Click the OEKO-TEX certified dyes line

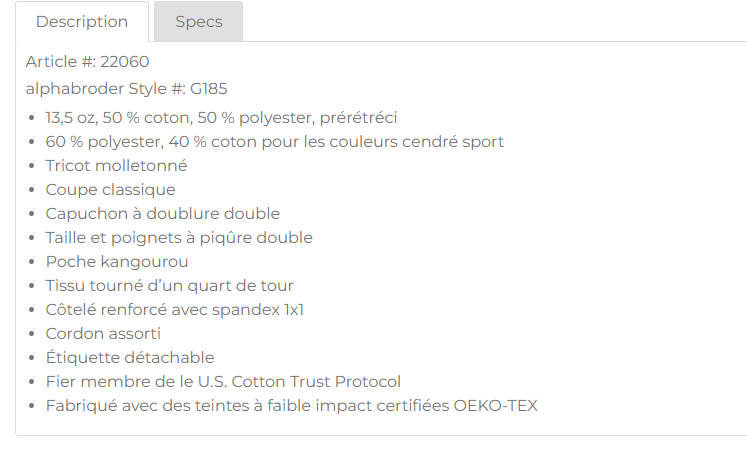coord(291,406)
